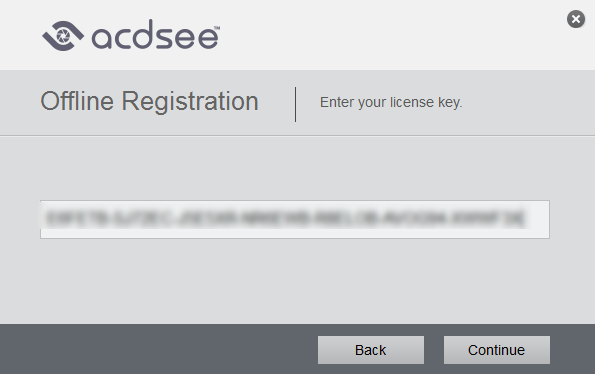This screenshot has width=595, height=374.
Task: Click empty gray area below the license field
Action: click(x=295, y=281)
